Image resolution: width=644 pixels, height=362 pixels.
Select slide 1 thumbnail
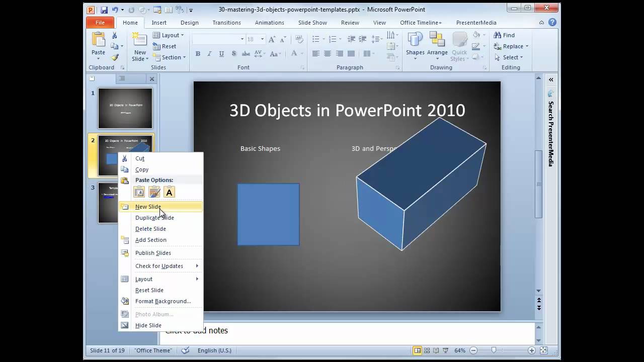pyautogui.click(x=125, y=108)
